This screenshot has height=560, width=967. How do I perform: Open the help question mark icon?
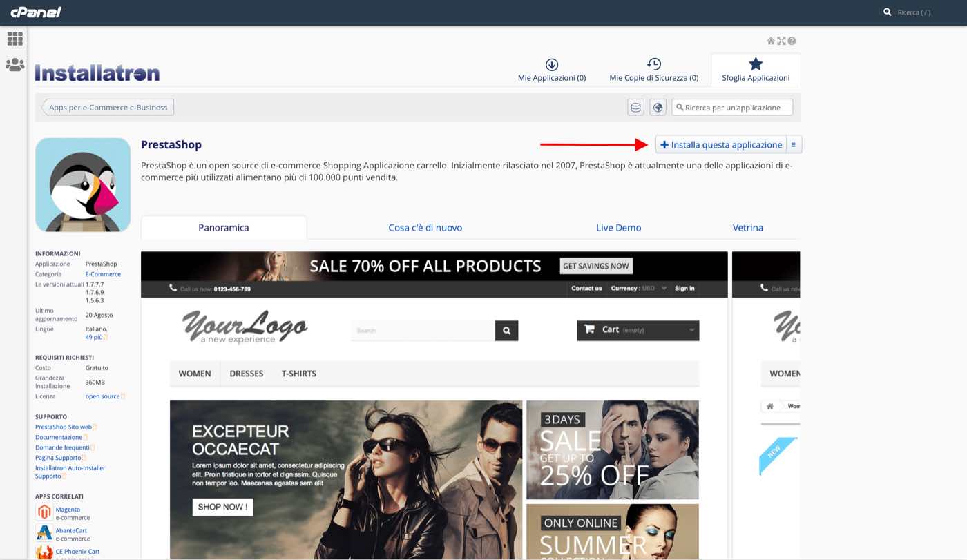coord(792,41)
